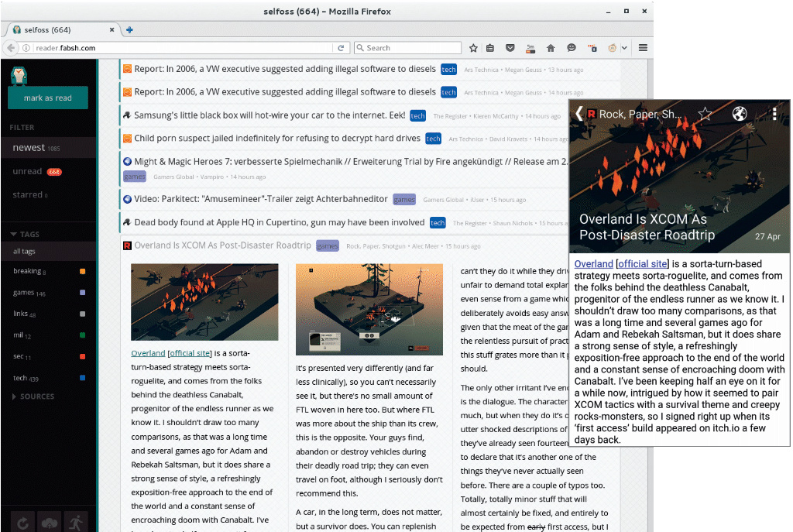
Task: Select the unread filter
Action: 28,171
